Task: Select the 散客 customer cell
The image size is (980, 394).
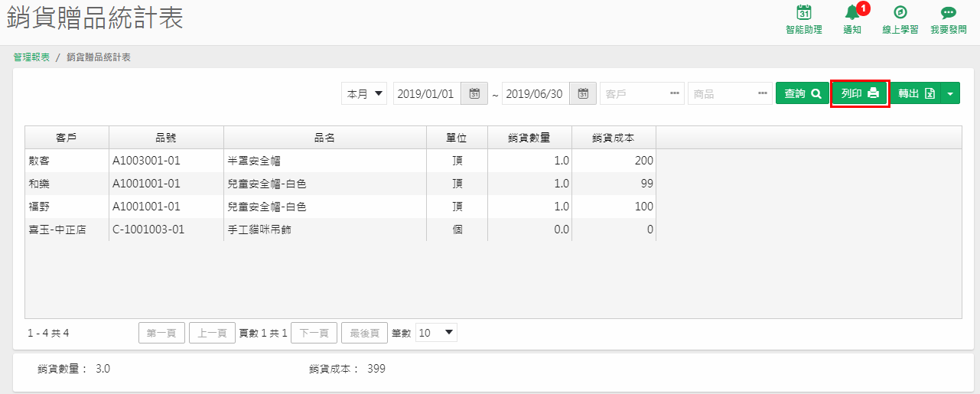Action: pos(67,161)
